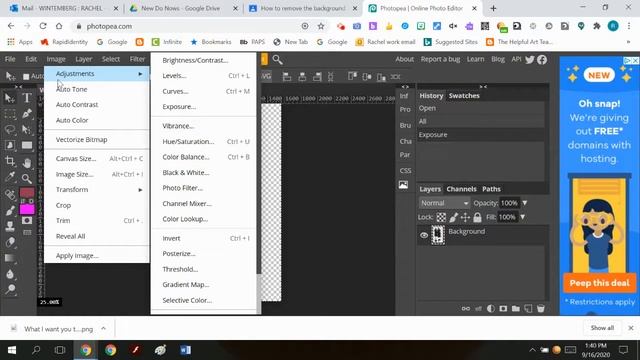Select Canvas Size from the Image menu
The image size is (640, 360).
point(97,159)
